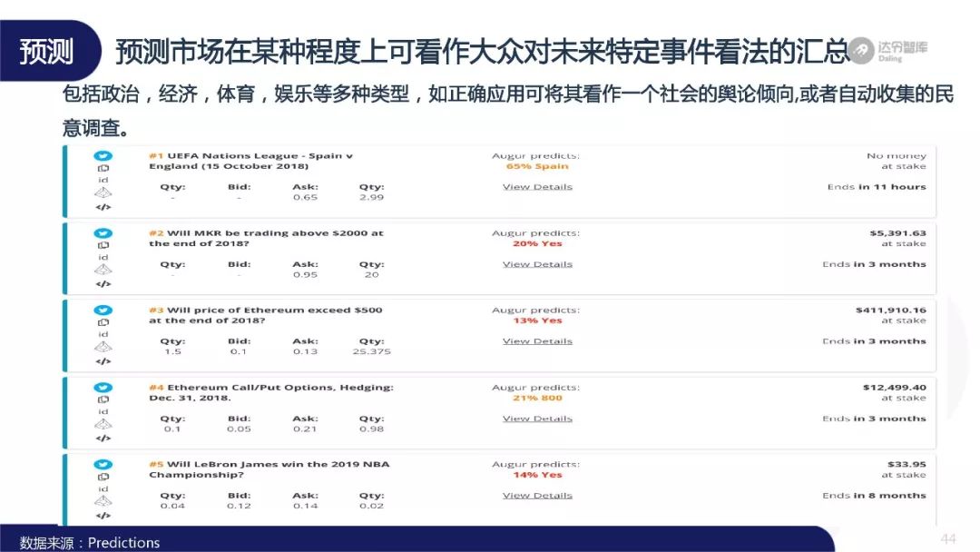
Task: Open View Details for the LeBron James market
Action: pyautogui.click(x=537, y=496)
